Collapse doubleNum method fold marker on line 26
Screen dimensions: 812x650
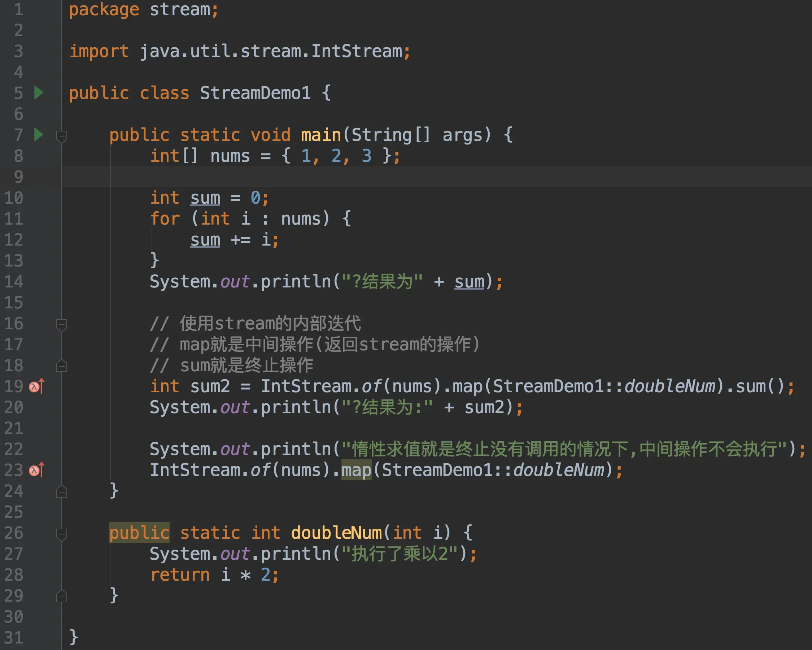click(x=61, y=534)
